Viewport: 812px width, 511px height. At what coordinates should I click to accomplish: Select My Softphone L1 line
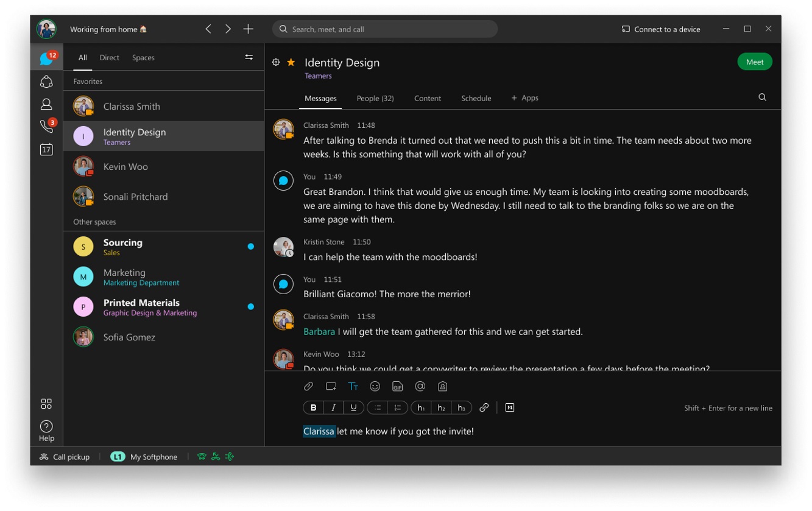[144, 457]
